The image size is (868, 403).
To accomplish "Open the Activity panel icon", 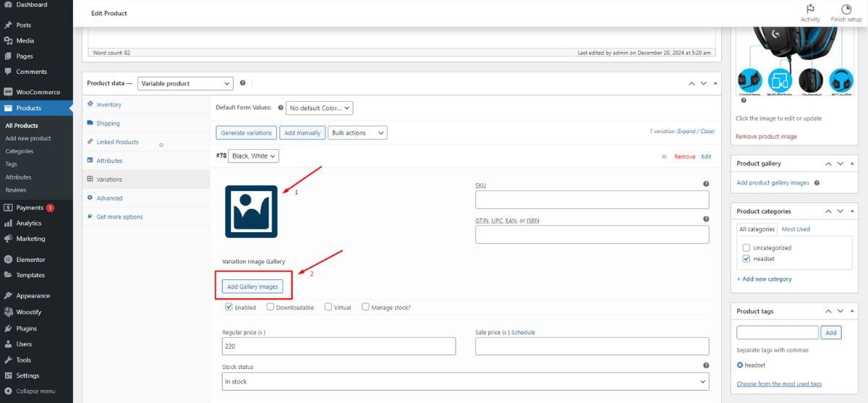I will 810,9.
